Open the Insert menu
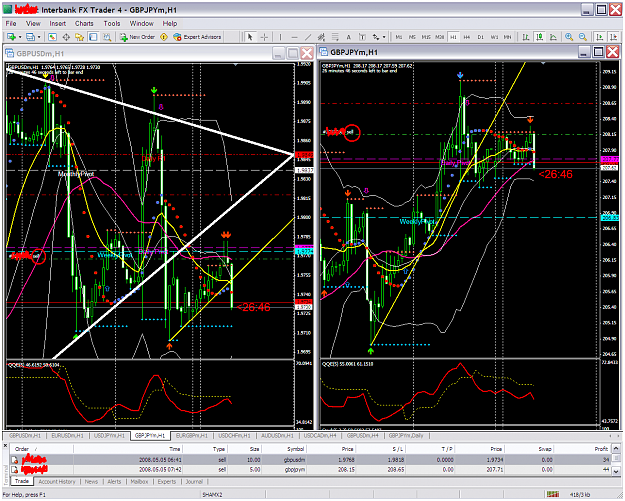625x501 pixels. coord(57,24)
